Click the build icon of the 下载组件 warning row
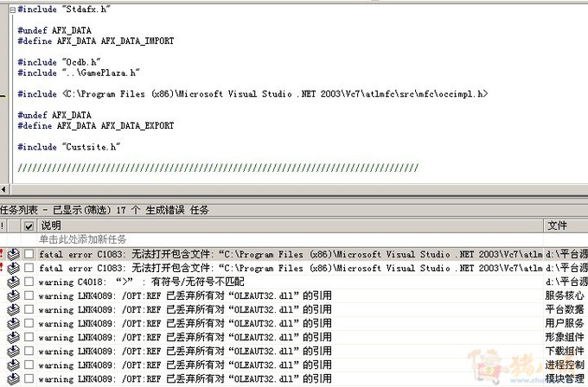The width and height of the screenshot is (588, 387). 14,351
